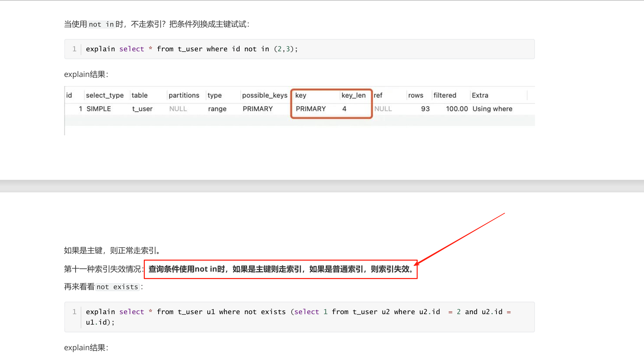Select the 'select_type' column header
The height and width of the screenshot is (358, 644).
[x=105, y=95]
